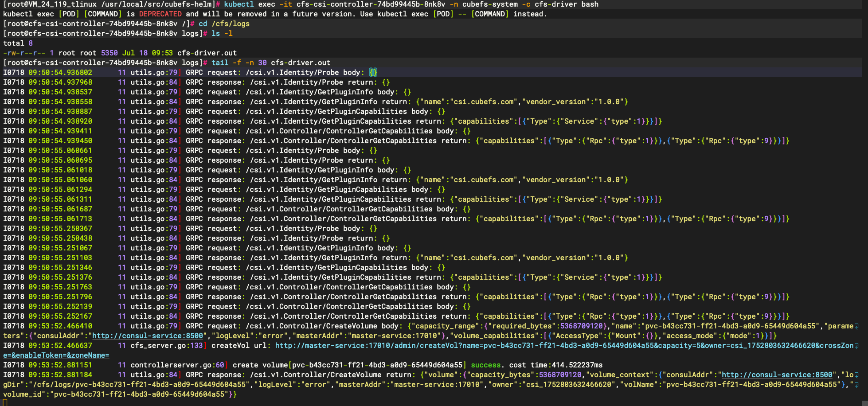868x406 pixels.
Task: Click the 'total 8' output line
Action: [18, 43]
